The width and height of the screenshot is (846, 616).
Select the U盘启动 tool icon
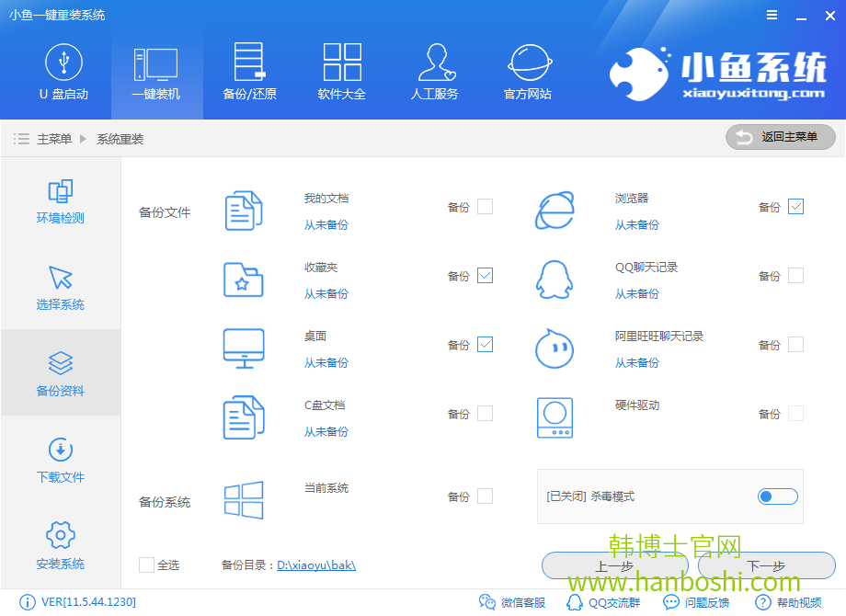coord(63,72)
